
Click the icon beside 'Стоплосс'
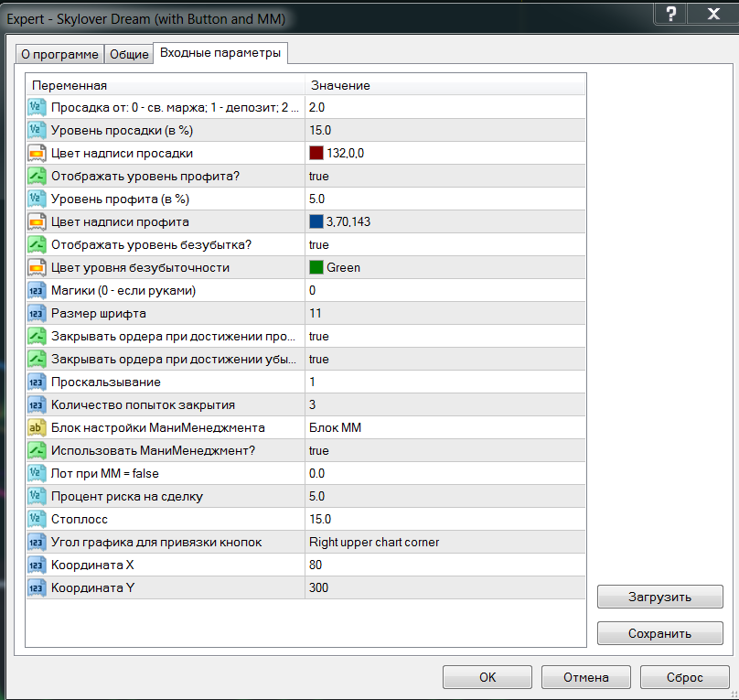(x=37, y=519)
